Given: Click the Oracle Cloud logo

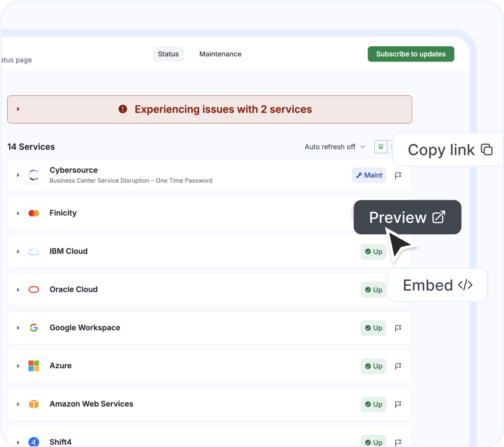Looking at the screenshot, I should click(34, 289).
